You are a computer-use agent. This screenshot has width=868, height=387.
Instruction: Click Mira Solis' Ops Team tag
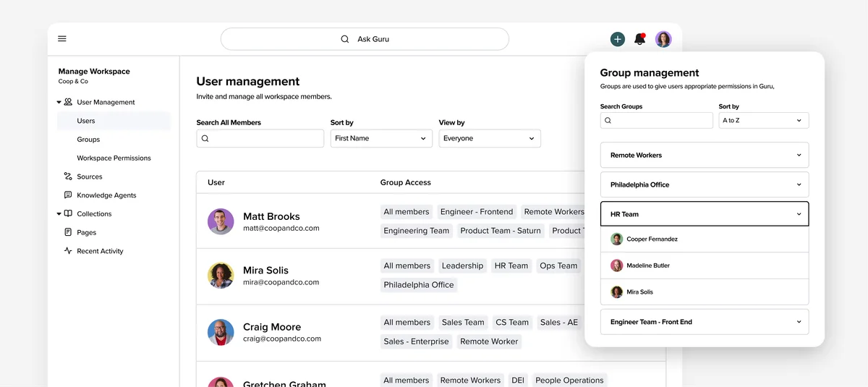click(x=558, y=266)
